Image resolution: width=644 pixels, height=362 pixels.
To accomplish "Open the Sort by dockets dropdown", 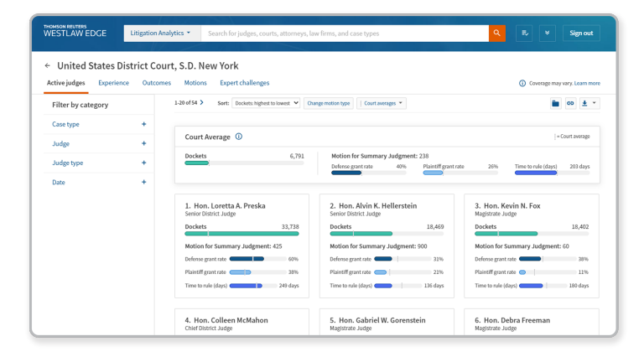I will point(266,103).
